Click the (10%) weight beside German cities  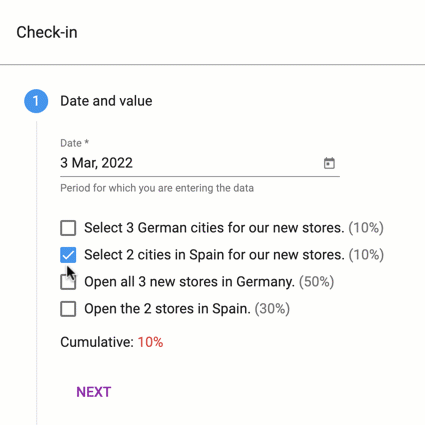point(366,228)
